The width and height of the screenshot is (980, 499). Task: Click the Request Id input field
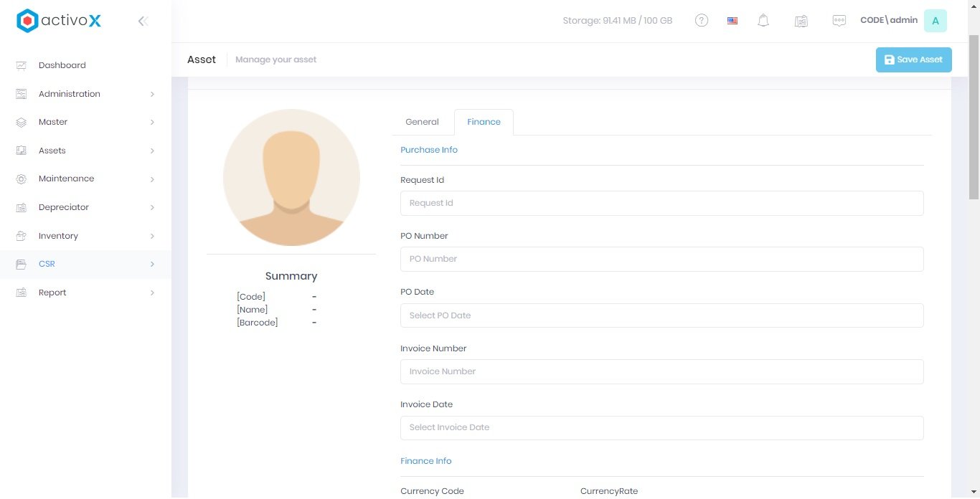pos(661,203)
